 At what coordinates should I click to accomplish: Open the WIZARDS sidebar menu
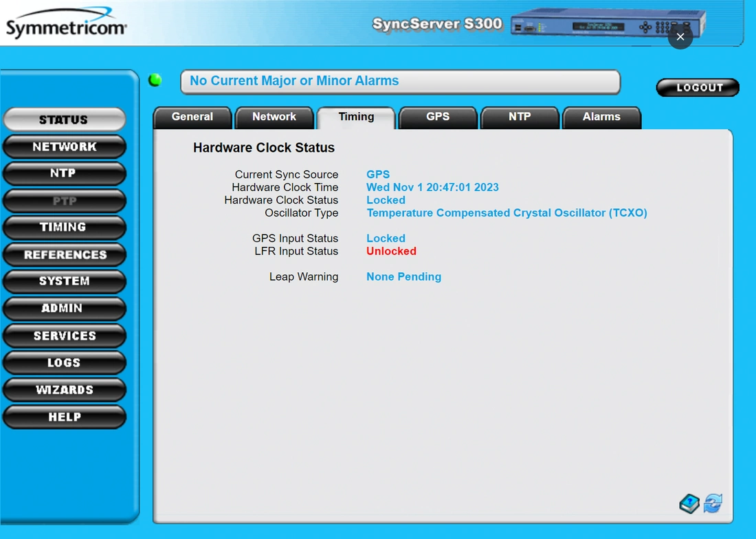click(64, 390)
